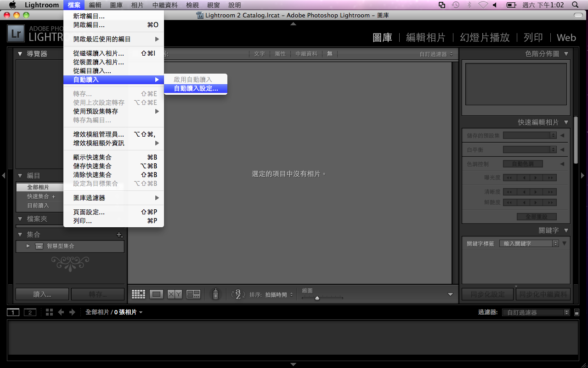Open 編輯 menu in menu bar
This screenshot has height=368, width=588.
95,5
